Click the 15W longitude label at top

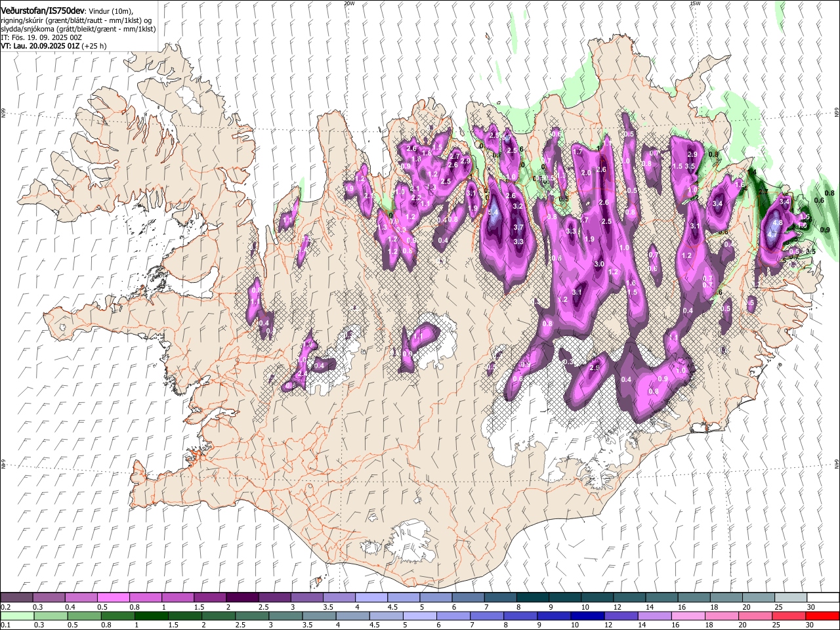pos(696,3)
